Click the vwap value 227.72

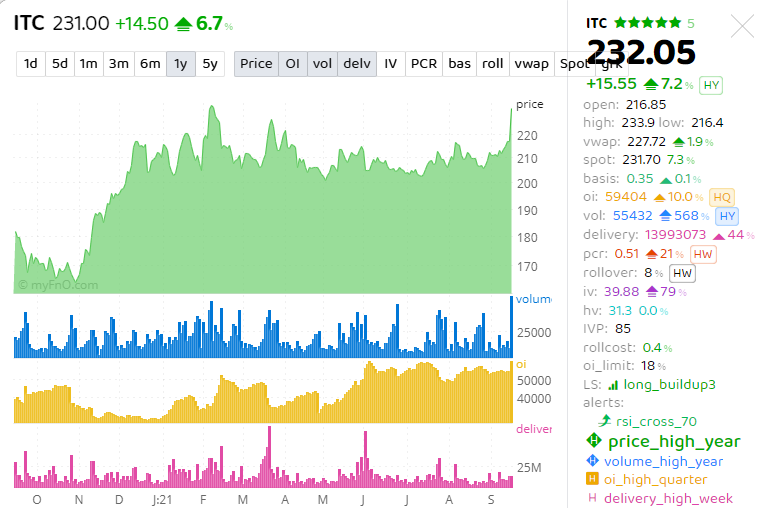(646, 142)
